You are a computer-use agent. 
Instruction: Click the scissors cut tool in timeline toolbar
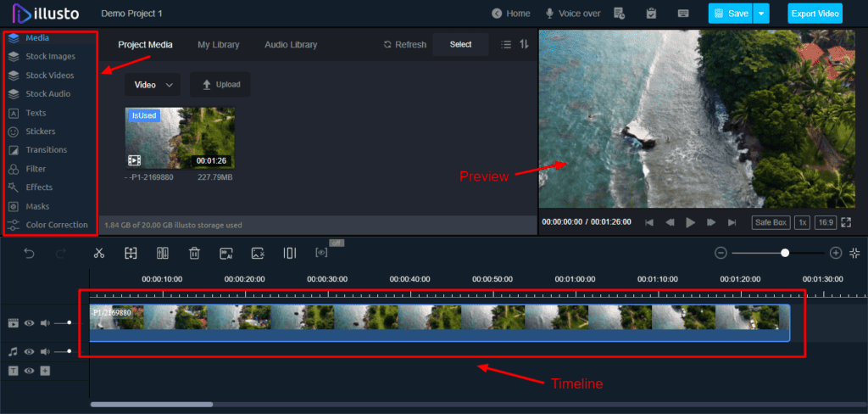(x=99, y=254)
